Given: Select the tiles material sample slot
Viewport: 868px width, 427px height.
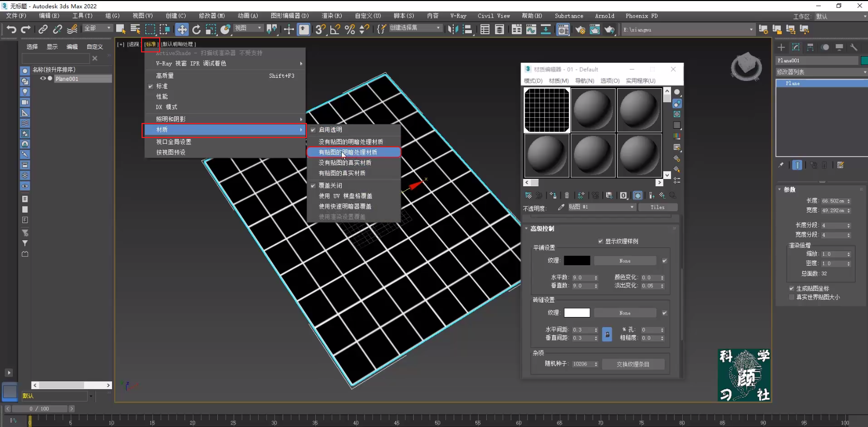Looking at the screenshot, I should coord(547,110).
